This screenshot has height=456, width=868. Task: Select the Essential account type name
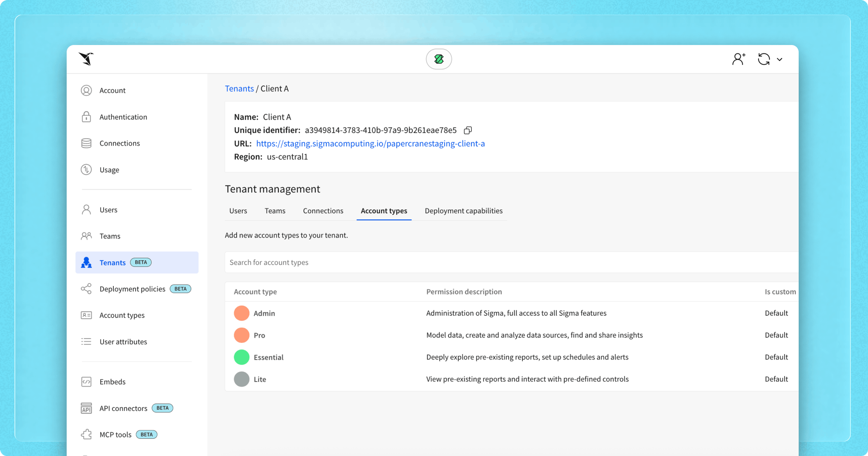268,357
